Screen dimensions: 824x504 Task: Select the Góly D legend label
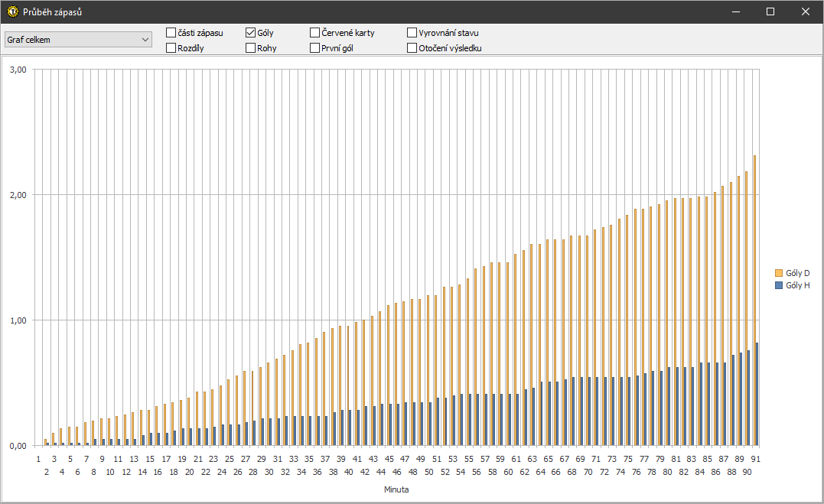[x=798, y=273]
